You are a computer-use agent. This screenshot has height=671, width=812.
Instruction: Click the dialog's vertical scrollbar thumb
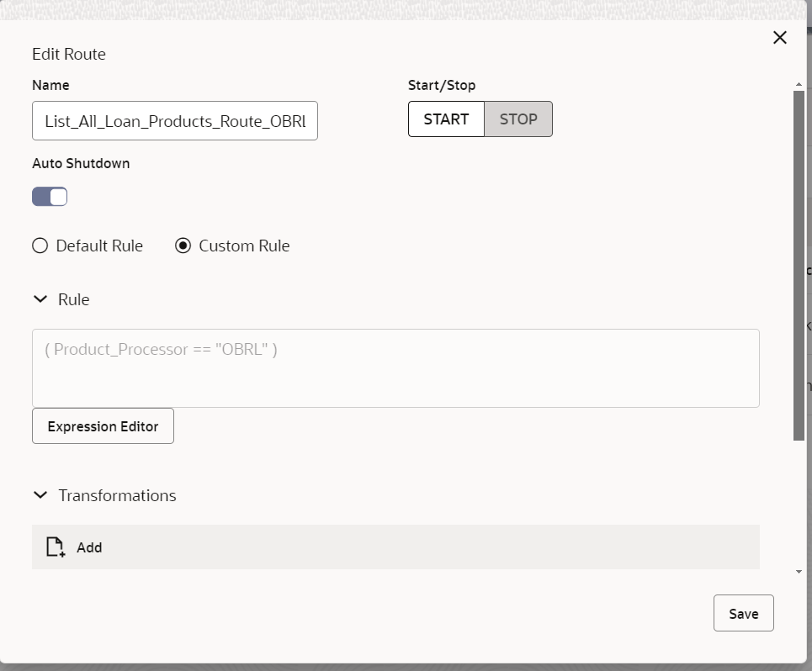(799, 266)
